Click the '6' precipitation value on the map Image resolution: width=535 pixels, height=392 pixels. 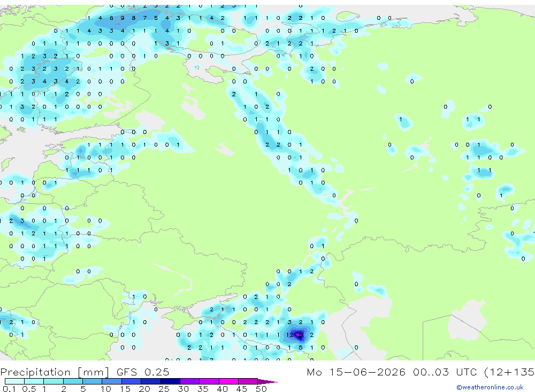coord(111,18)
